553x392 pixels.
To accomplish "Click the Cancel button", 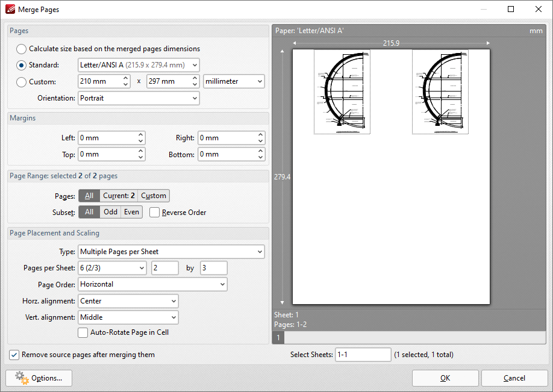I will click(x=514, y=378).
